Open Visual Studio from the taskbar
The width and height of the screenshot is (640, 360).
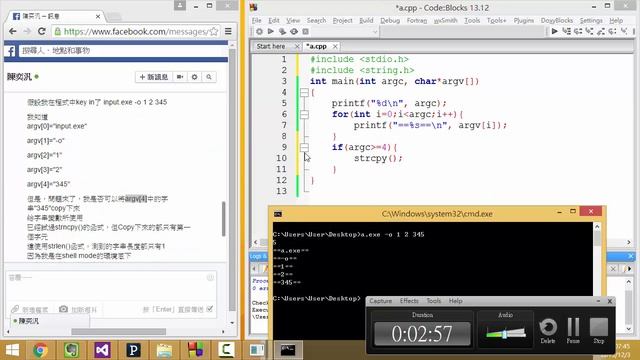click(x=102, y=350)
